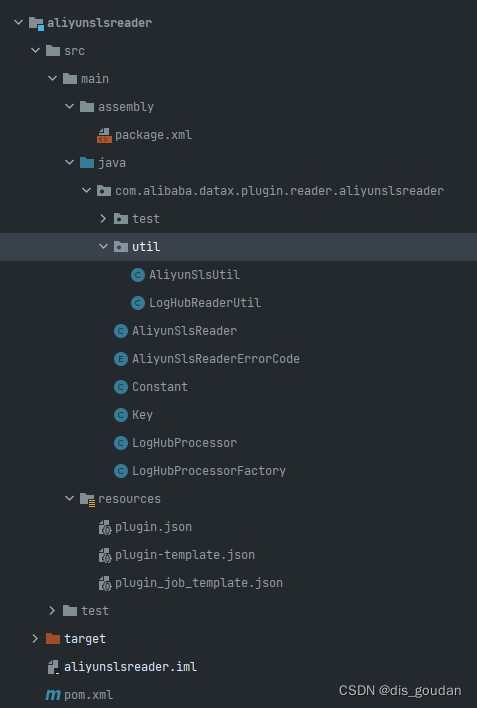This screenshot has width=477, height=708.
Task: Click the LogHubProcessorFactory class icon
Action: coord(121,471)
